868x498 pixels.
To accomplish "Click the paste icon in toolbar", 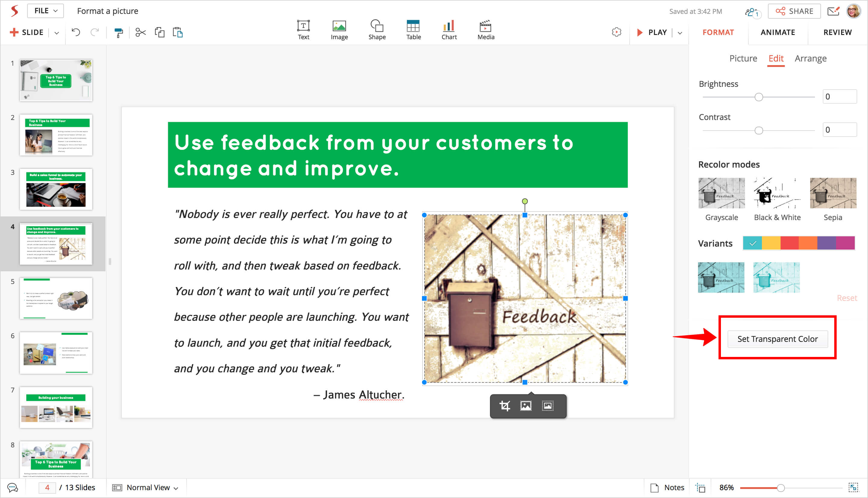I will 178,33.
